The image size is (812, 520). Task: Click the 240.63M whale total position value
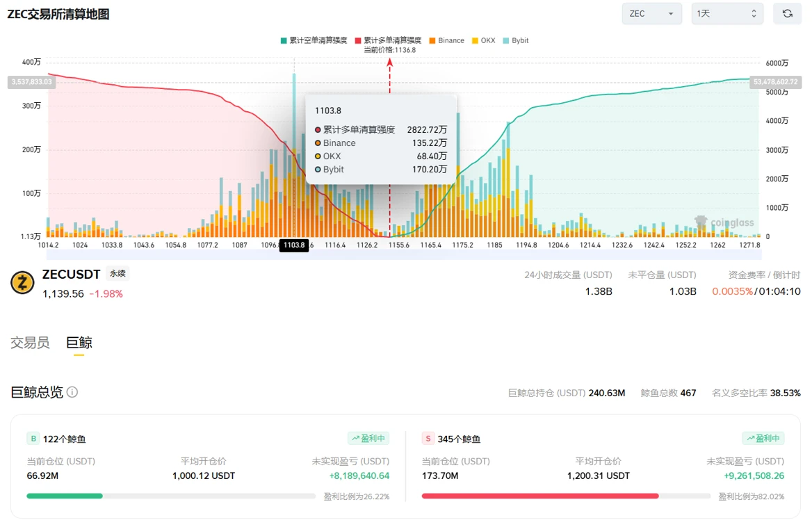tap(607, 393)
